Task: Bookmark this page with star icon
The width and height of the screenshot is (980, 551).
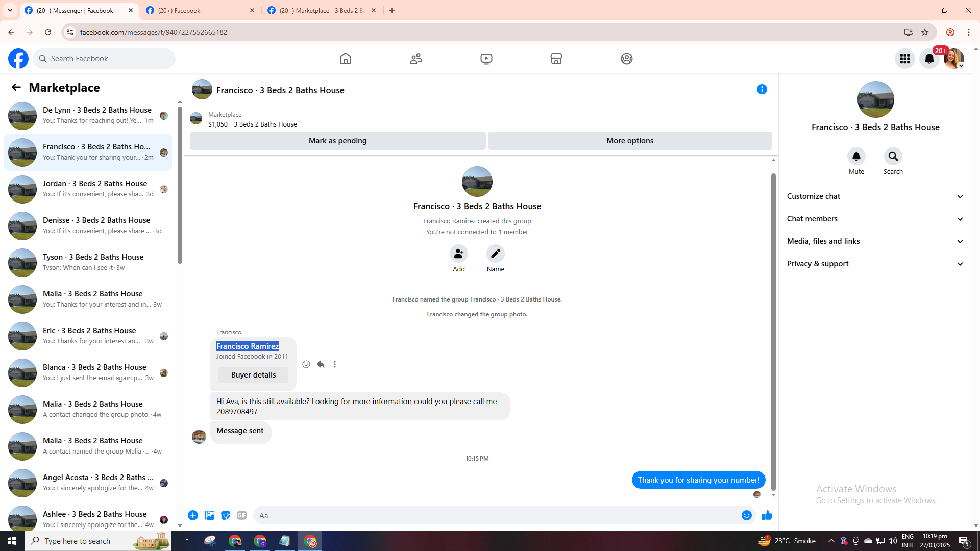Action: 925,32
